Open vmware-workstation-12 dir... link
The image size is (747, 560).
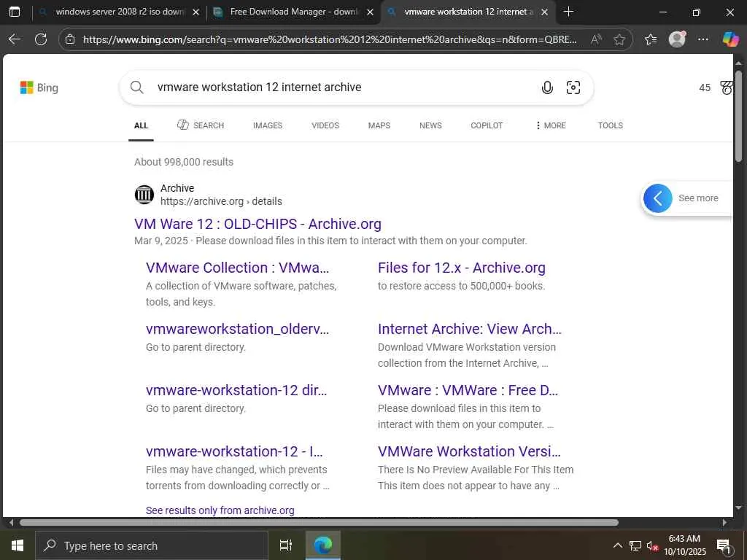pos(236,390)
